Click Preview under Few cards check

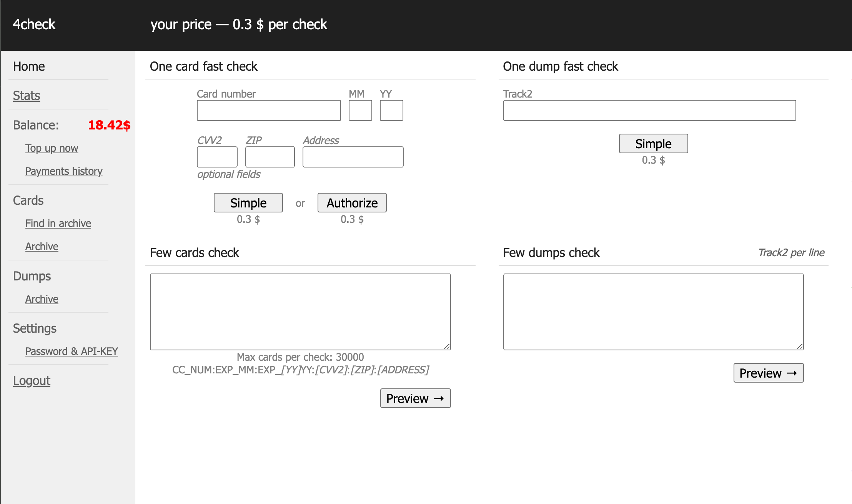point(415,398)
